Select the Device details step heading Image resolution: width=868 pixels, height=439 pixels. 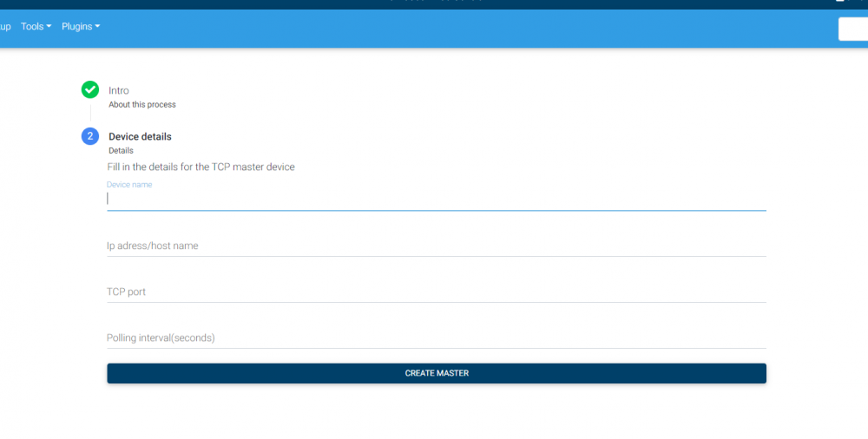[140, 136]
